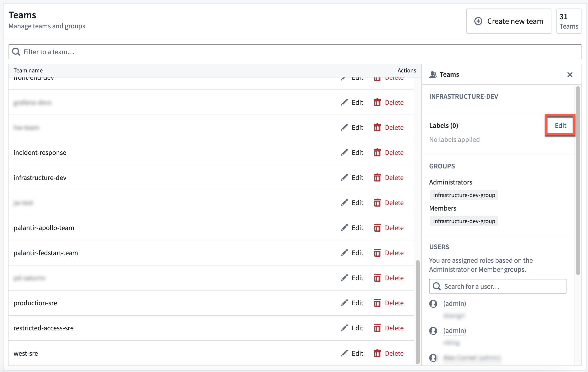
Task: Click the Administrators infrastructure-dev-group tag
Action: [x=464, y=195]
